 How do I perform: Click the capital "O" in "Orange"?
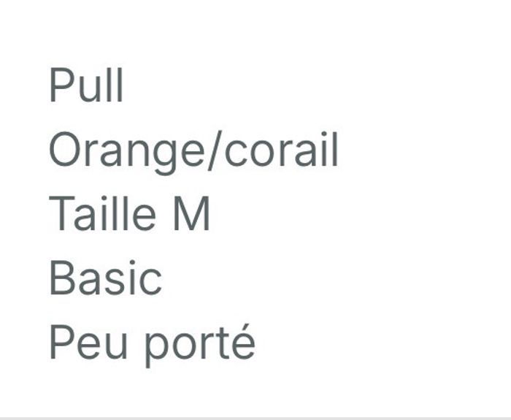[x=64, y=150]
